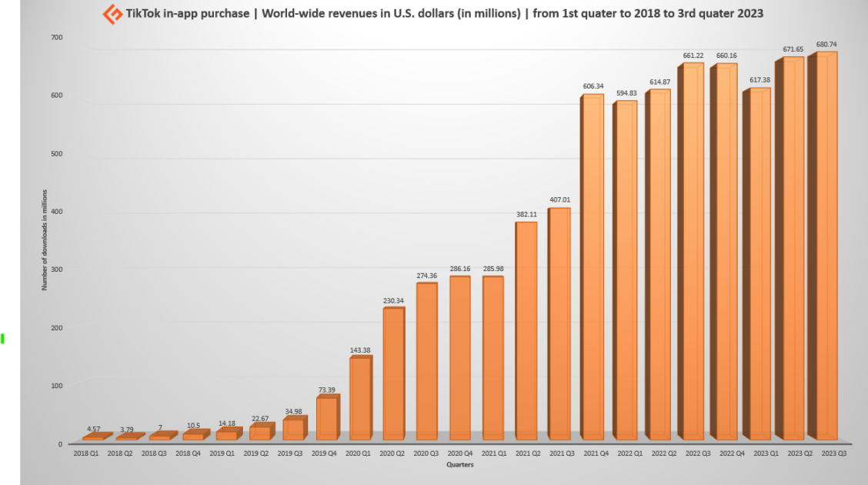This screenshot has height=485, width=868.
Task: Select the 2022 Q3 bar
Action: 691,252
